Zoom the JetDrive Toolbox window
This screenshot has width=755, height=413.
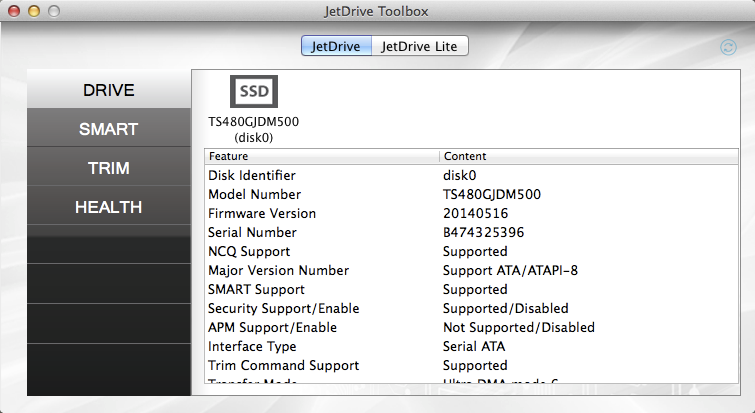53,11
